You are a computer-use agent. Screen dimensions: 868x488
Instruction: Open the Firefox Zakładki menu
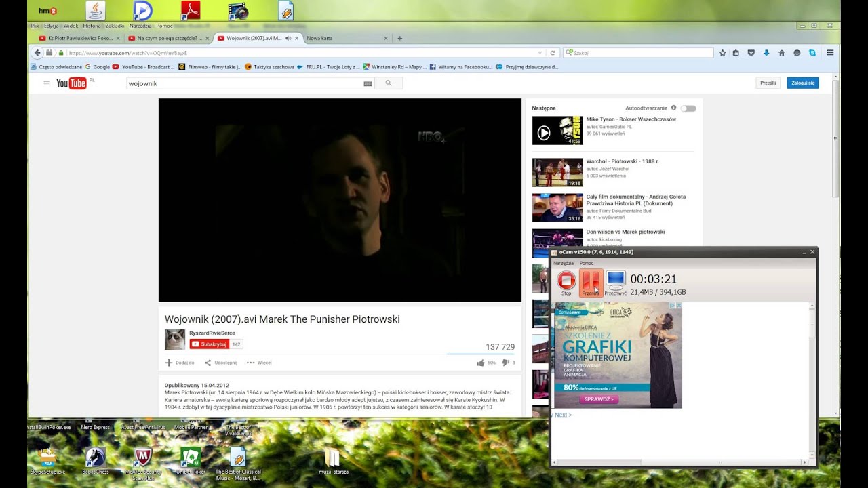tap(115, 26)
